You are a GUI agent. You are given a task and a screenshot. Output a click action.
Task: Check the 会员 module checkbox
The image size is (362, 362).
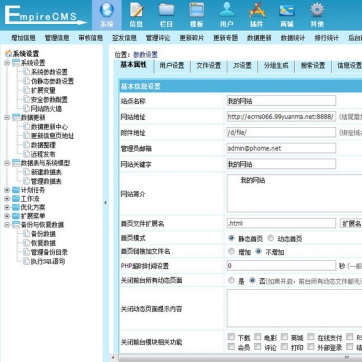(231, 347)
